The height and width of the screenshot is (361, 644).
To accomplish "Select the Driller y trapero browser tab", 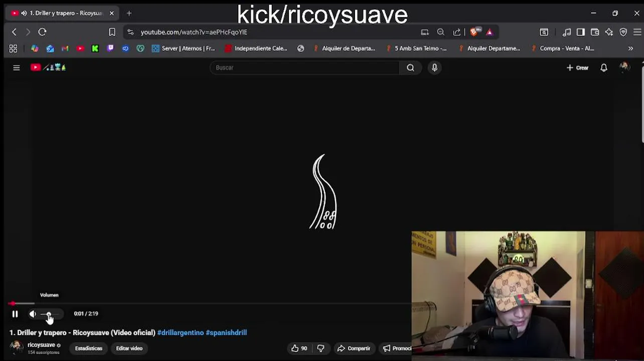I will pos(62,14).
